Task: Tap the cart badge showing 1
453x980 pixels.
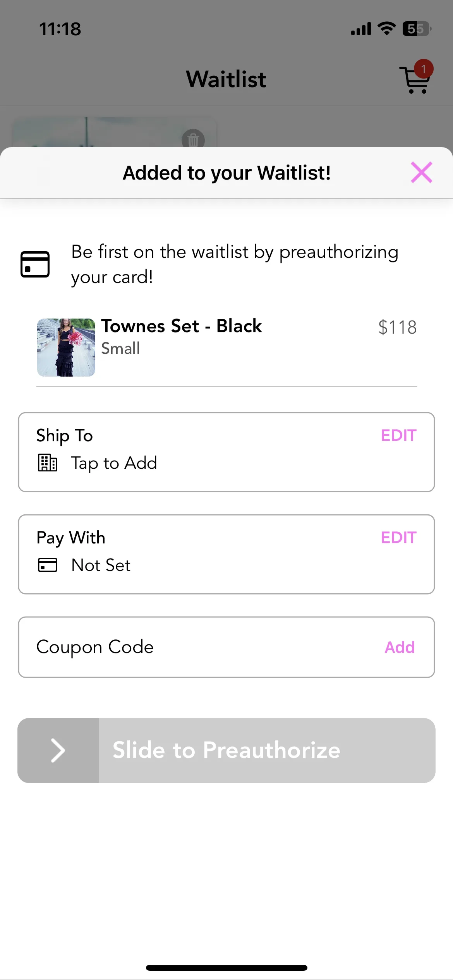Action: pos(424,69)
